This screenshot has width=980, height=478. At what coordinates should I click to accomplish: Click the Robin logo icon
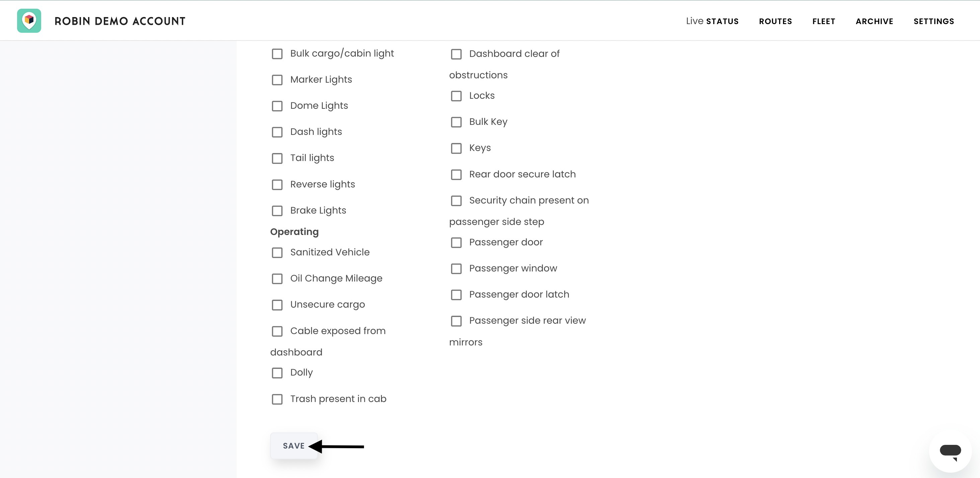[x=29, y=20]
